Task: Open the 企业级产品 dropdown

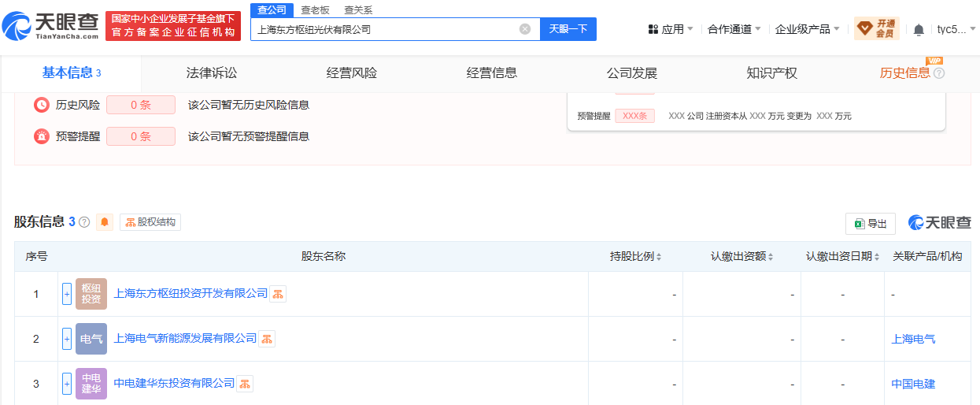Action: [807, 29]
